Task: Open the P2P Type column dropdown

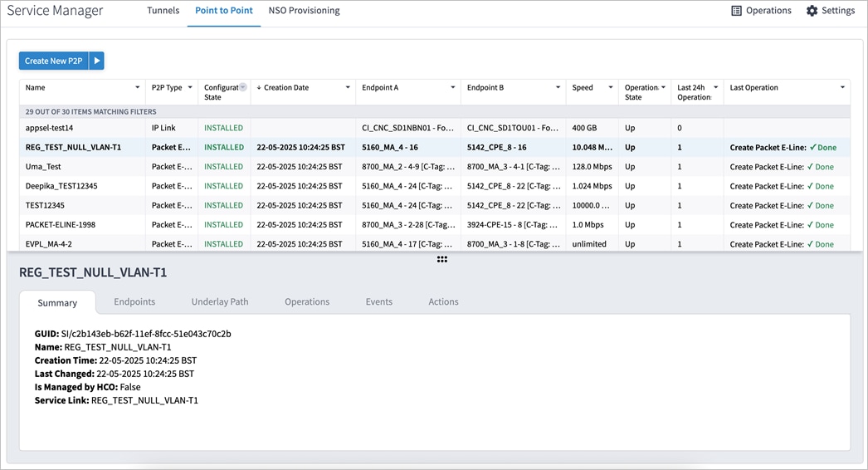Action: tap(190, 88)
